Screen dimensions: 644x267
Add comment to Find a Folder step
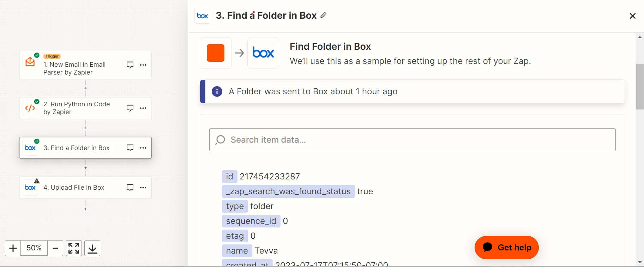[130, 148]
